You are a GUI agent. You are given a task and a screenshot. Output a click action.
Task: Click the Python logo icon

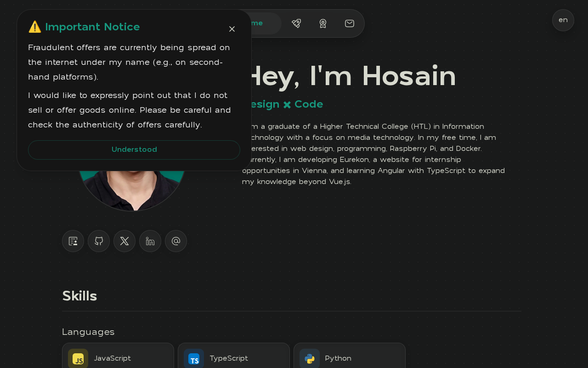[310, 359]
